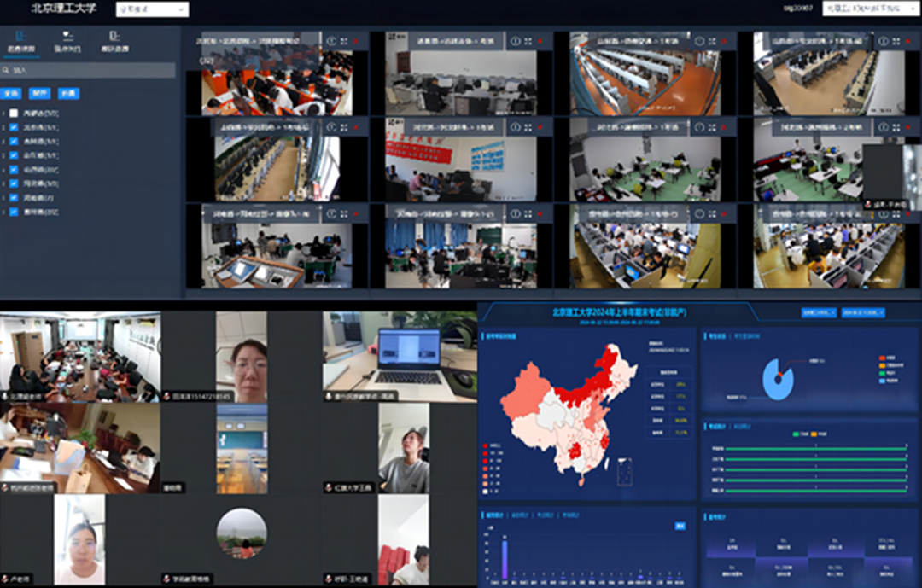Click the third icon tab in left sidebar
922x588 pixels.
click(114, 41)
